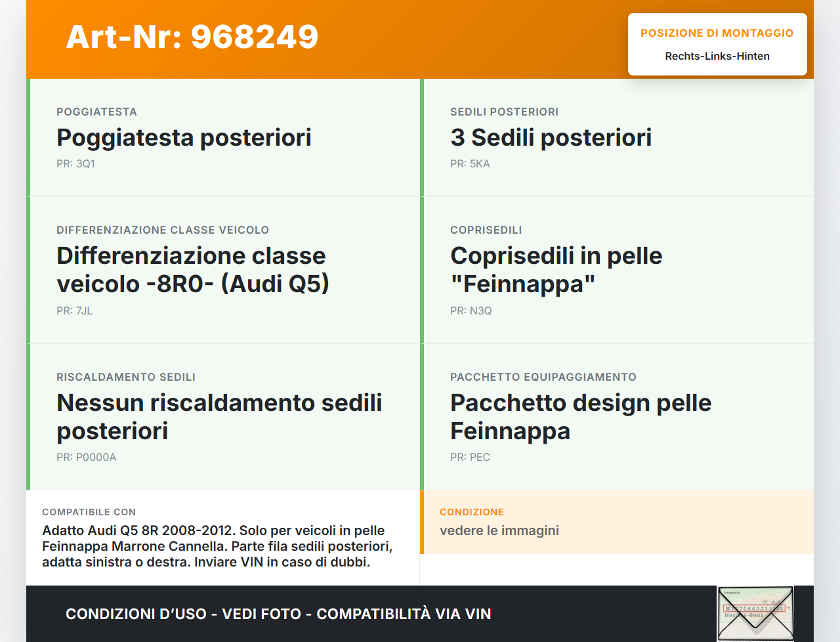Click the PR: PEC code

point(470,457)
